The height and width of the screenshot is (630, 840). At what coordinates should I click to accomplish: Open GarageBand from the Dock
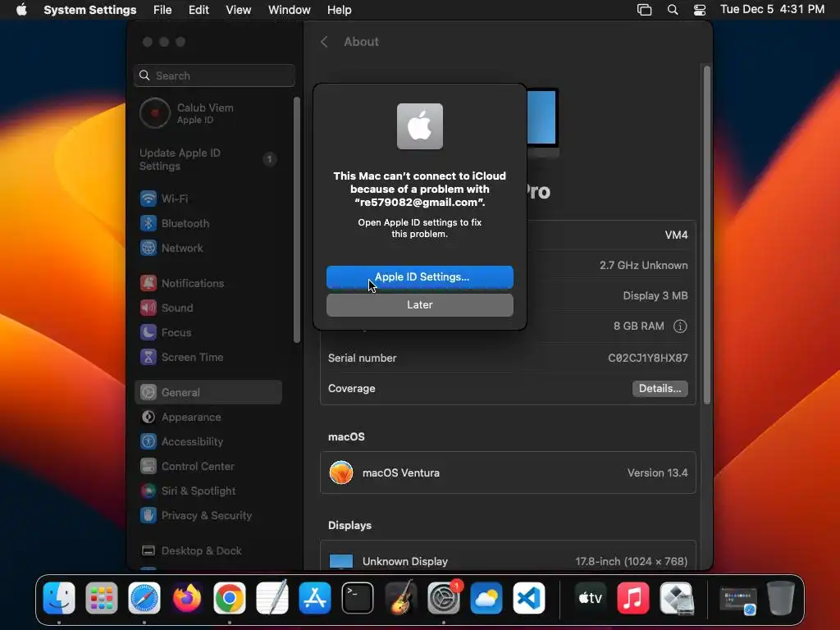(x=400, y=598)
